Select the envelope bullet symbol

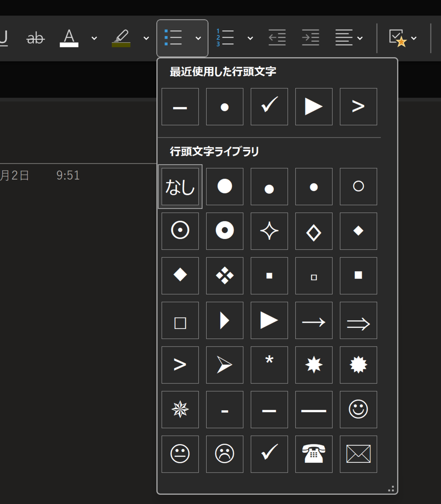tap(358, 454)
